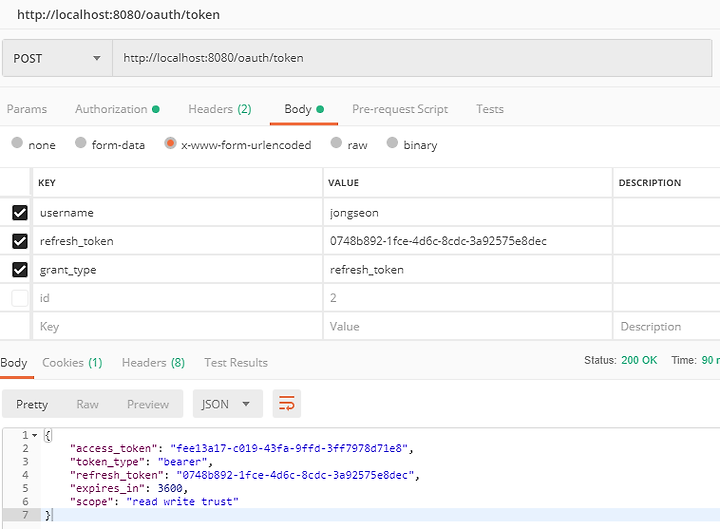Click the id key cell
Image resolution: width=720 pixels, height=529 pixels.
tap(177, 298)
